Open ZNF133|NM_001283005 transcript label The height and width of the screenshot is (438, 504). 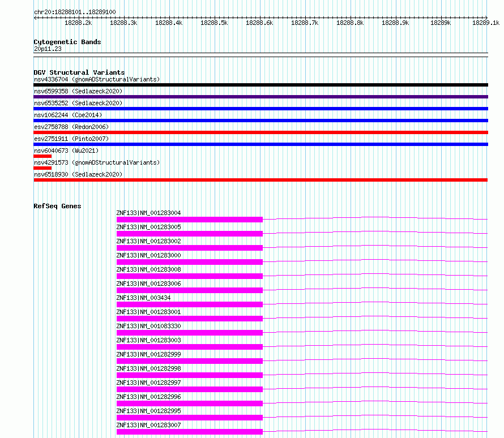[x=148, y=227]
